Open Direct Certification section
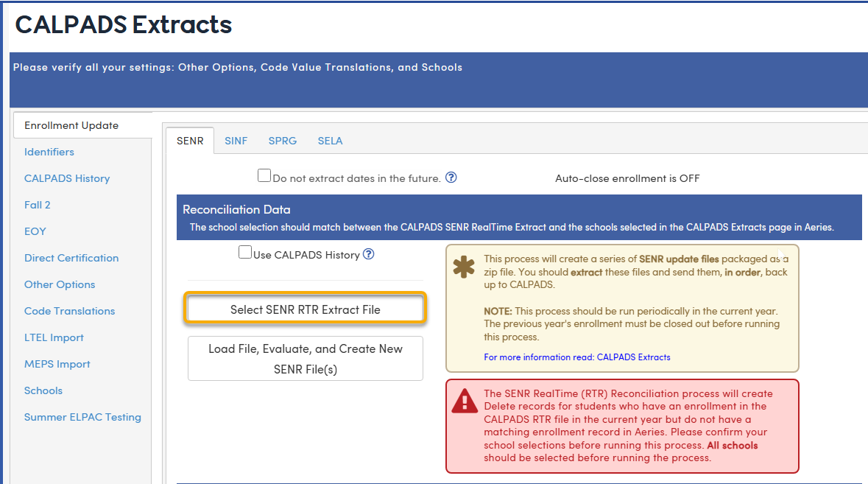 pos(71,258)
